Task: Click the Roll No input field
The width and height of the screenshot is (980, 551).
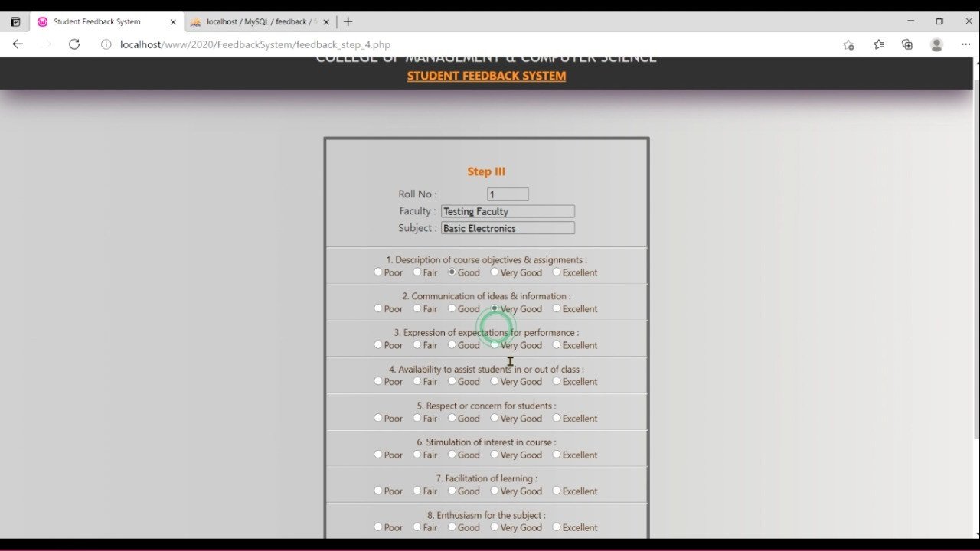Action: coord(508,194)
